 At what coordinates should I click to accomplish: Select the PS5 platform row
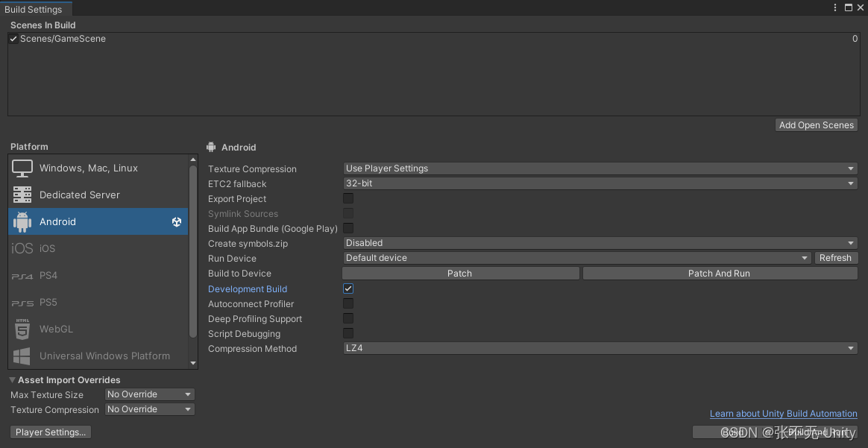98,303
